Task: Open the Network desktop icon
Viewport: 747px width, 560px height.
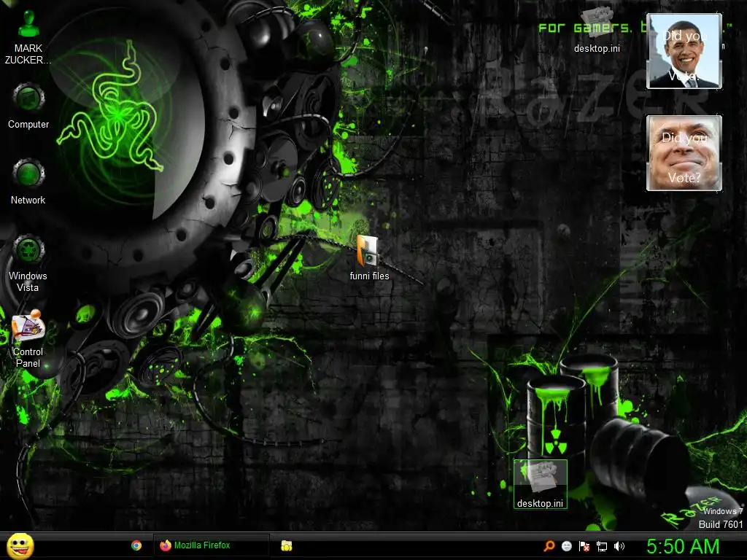Action: click(x=28, y=182)
